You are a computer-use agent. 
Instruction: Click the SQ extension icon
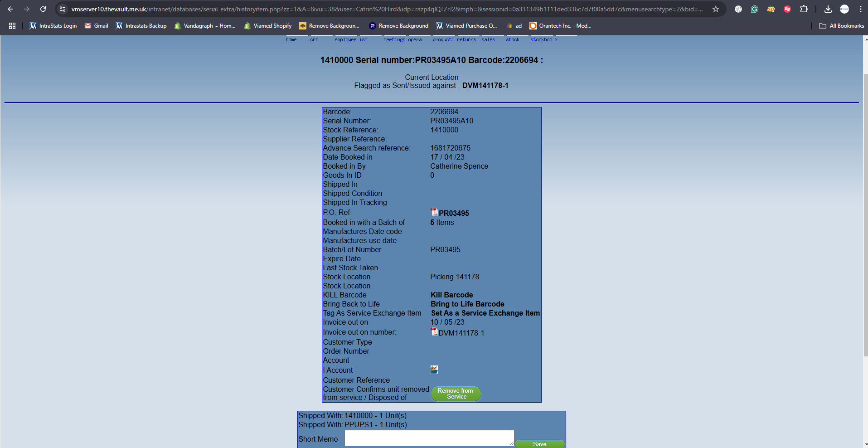pos(771,9)
